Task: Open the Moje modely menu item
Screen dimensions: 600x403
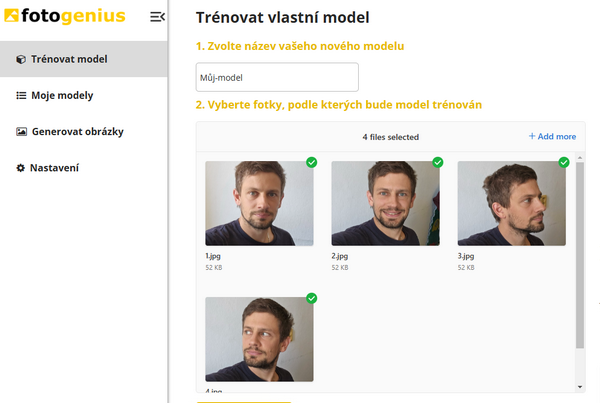Action: (x=61, y=96)
